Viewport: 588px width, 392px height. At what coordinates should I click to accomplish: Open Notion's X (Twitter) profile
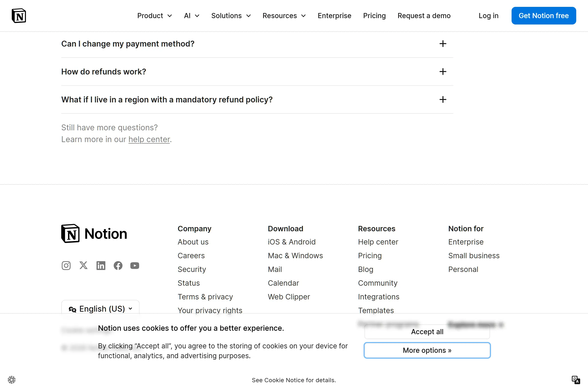point(83,266)
